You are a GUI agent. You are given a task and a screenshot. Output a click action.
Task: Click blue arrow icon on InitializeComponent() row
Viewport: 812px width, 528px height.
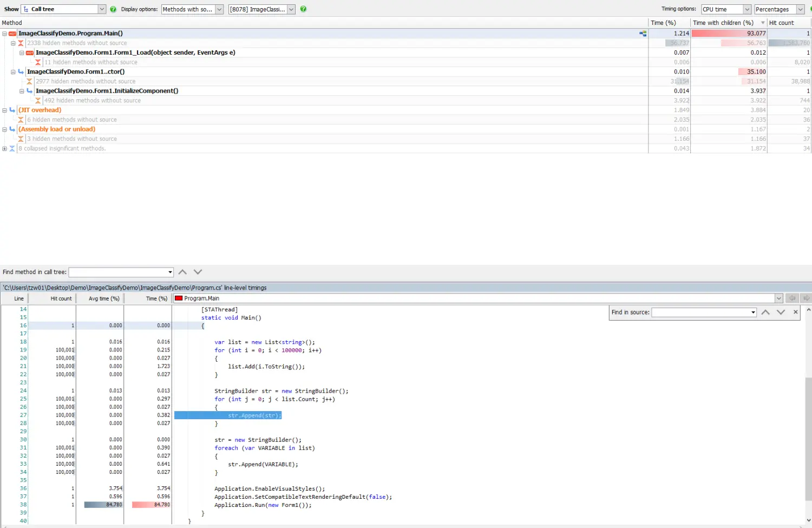click(x=29, y=91)
